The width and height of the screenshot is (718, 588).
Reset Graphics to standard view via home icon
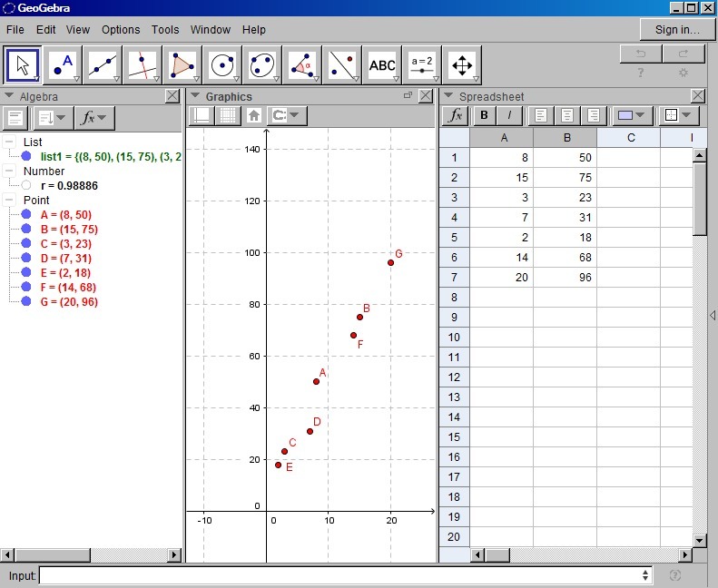tap(254, 116)
